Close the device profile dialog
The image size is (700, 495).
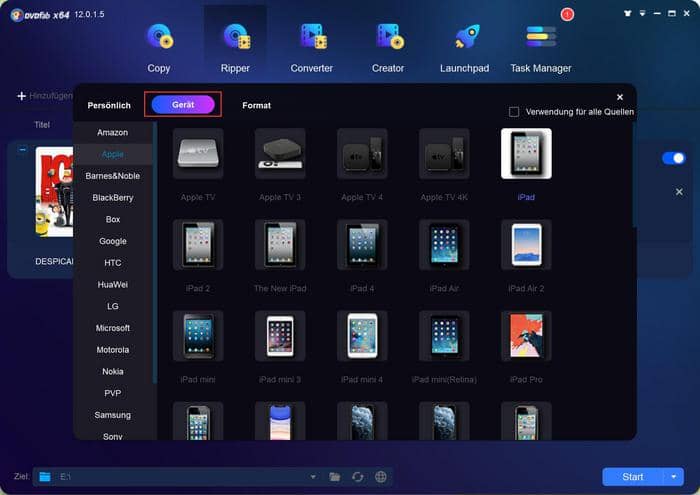tap(620, 97)
